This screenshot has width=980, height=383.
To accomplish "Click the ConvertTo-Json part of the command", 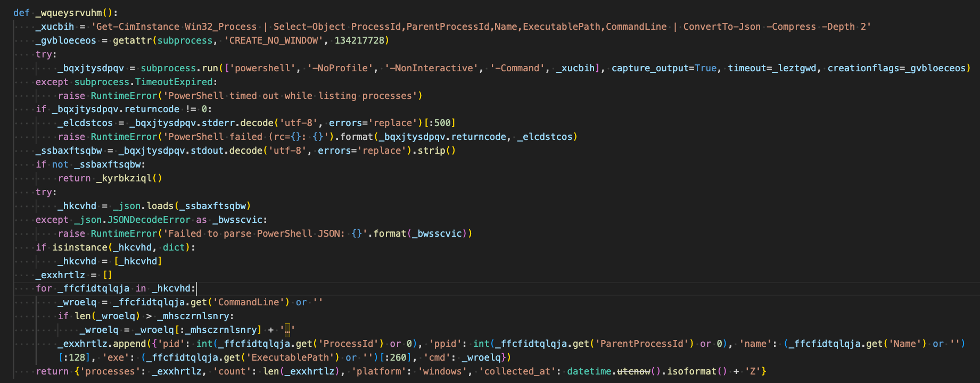I will [x=722, y=27].
